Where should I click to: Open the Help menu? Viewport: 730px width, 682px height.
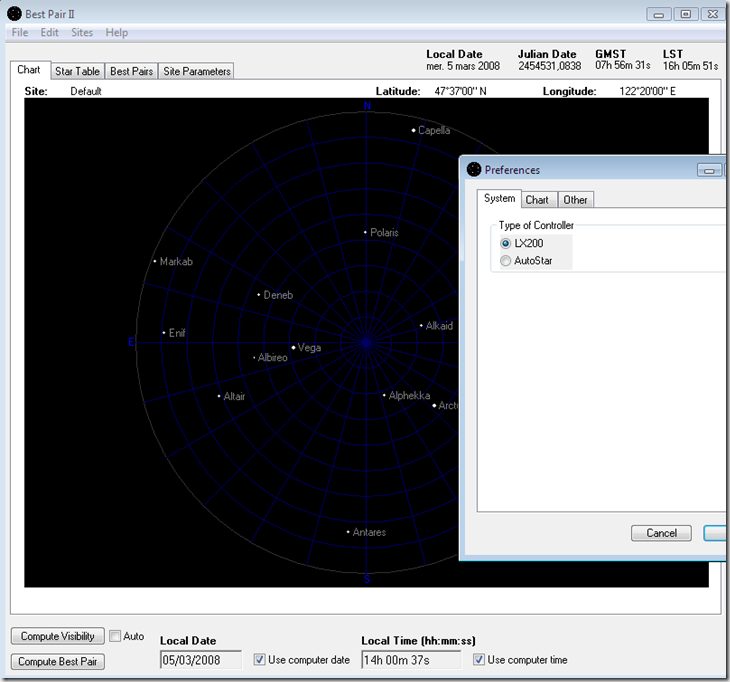[x=116, y=32]
